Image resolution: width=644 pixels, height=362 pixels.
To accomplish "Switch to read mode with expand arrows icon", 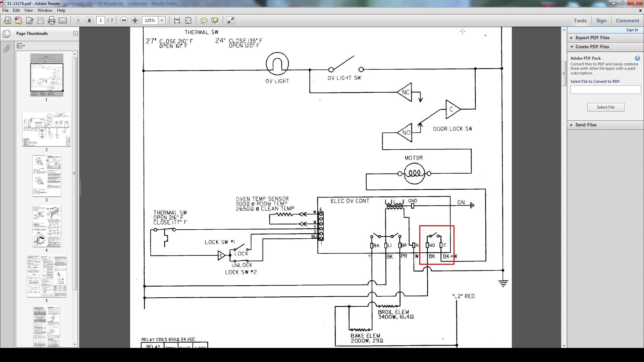I will pyautogui.click(x=230, y=20).
